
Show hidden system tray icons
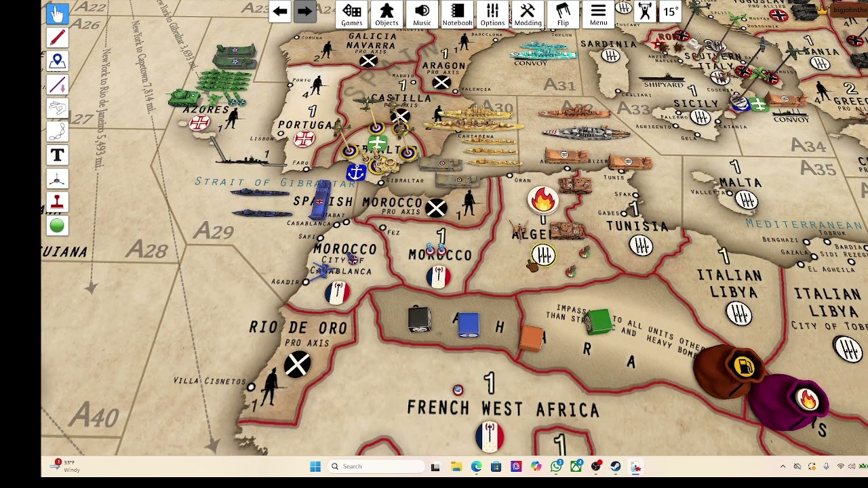click(783, 466)
